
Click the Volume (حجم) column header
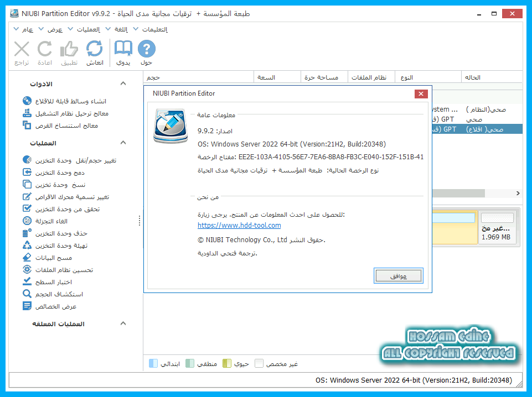(199, 77)
